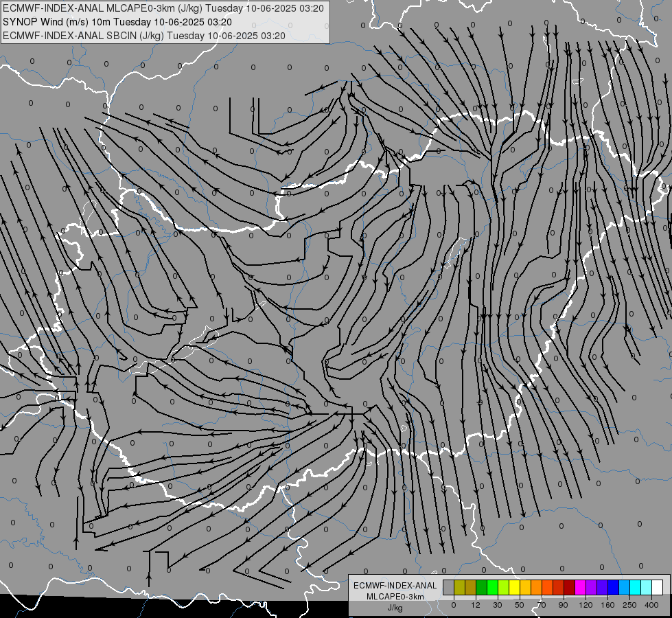
Task: Click the legend value 400
Action: coord(651,605)
